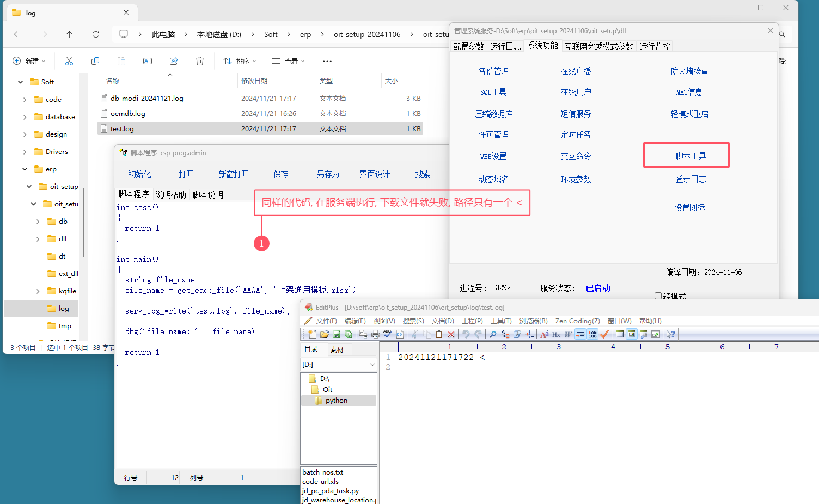Toggle line numbers button in EditPlus toolbar
This screenshot has height=504, width=819.
point(592,334)
